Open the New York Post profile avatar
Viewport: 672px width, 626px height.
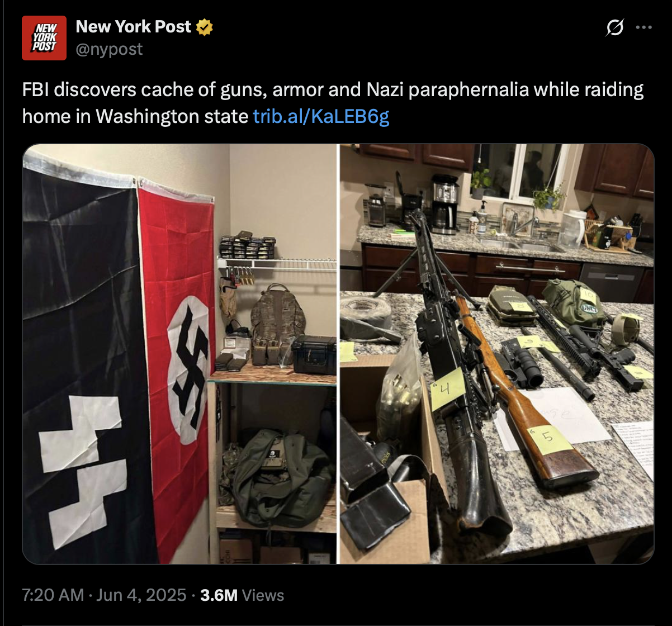click(44, 37)
